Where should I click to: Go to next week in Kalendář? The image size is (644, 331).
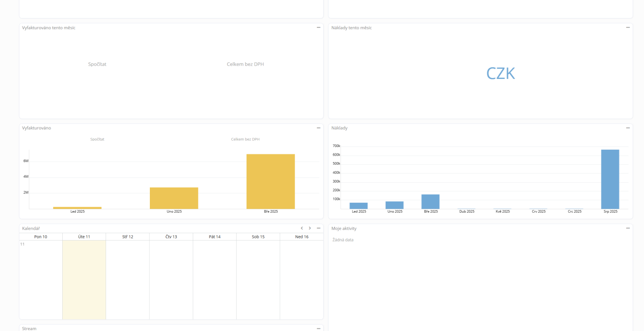point(310,228)
